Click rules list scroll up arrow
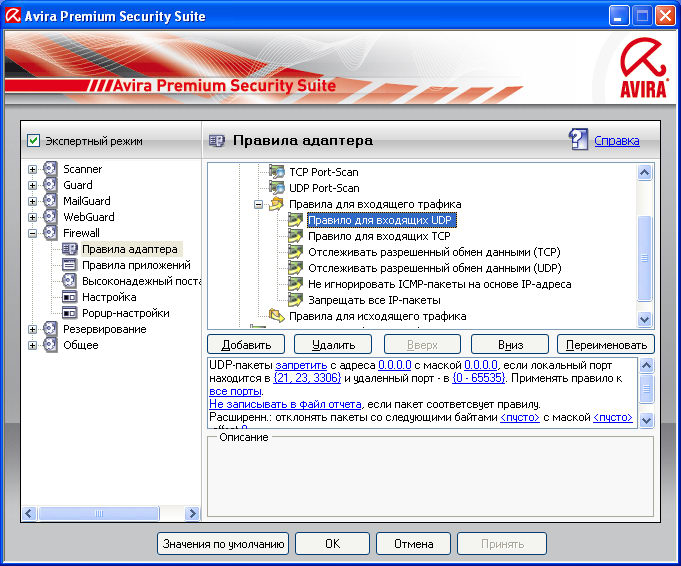This screenshot has height=566, width=681. pos(645,172)
